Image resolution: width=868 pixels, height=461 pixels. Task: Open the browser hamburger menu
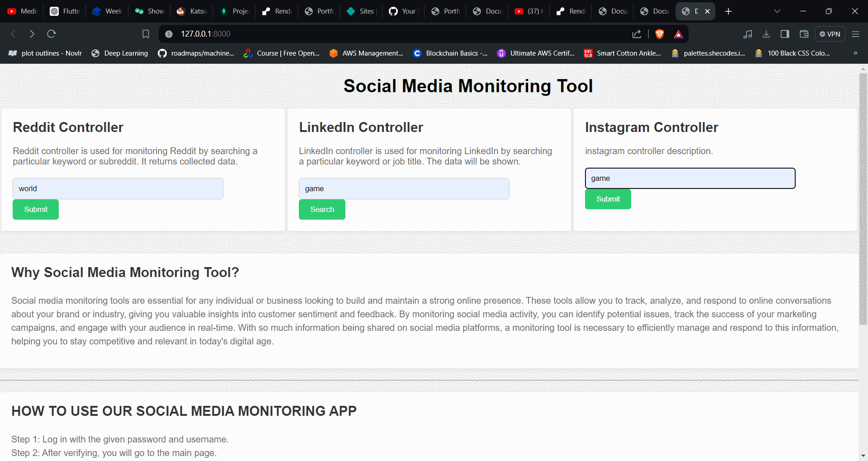tap(855, 34)
